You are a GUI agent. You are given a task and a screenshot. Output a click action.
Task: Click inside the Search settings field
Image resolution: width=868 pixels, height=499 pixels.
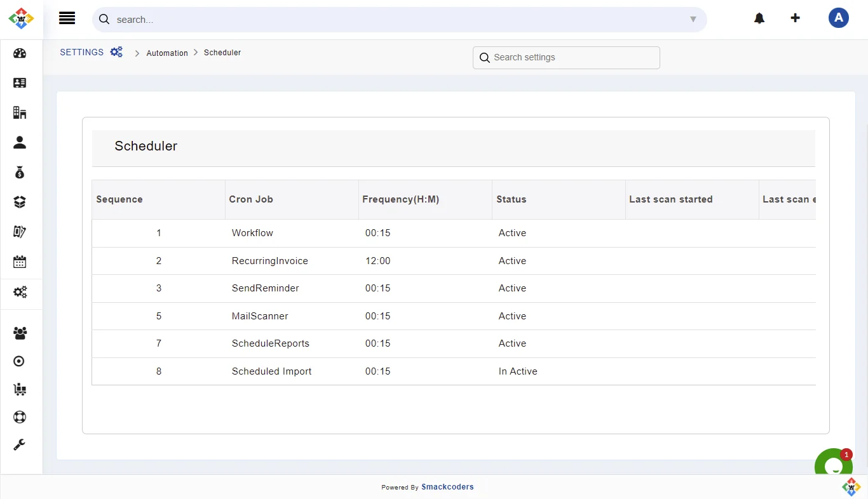click(566, 57)
